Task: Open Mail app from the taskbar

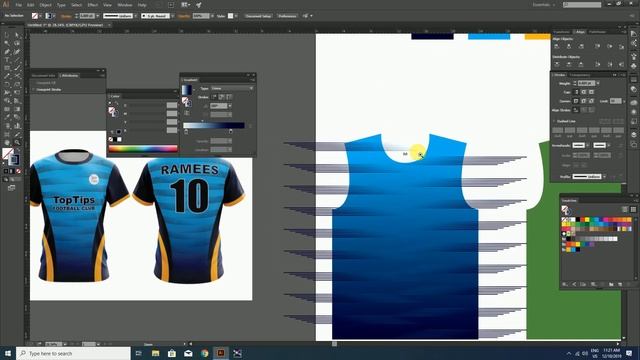Action: click(188, 353)
